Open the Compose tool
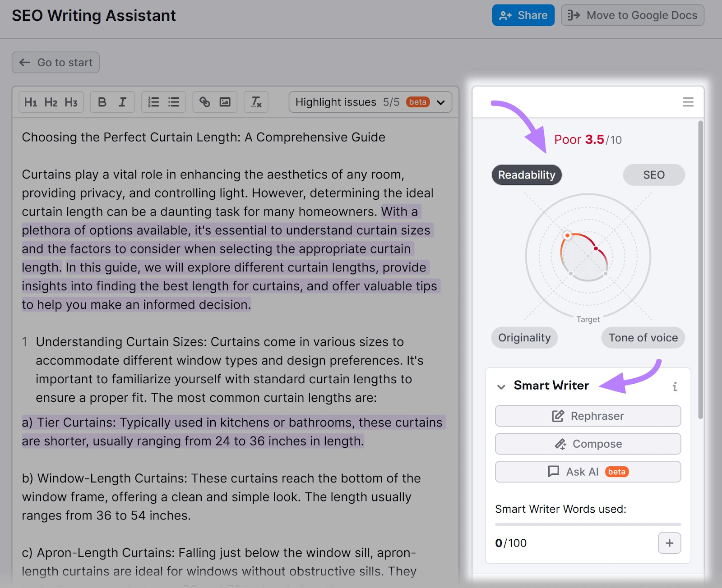Image resolution: width=722 pixels, height=588 pixels. [588, 444]
